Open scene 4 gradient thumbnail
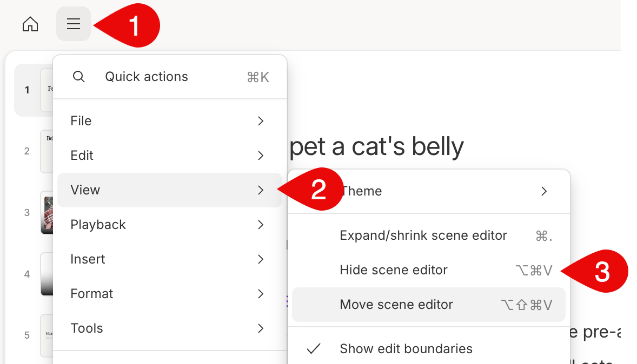Viewport: 637px width, 364px height. pos(47,274)
